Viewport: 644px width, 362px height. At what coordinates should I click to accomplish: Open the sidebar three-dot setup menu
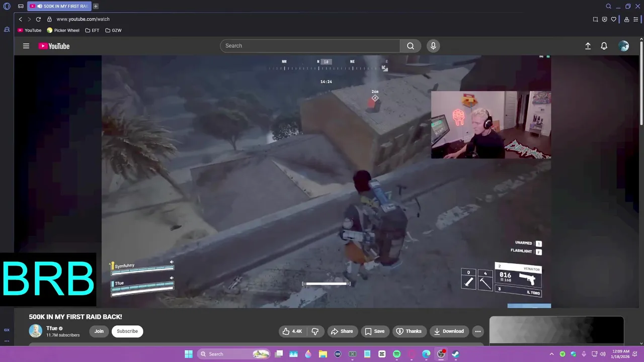[7, 341]
